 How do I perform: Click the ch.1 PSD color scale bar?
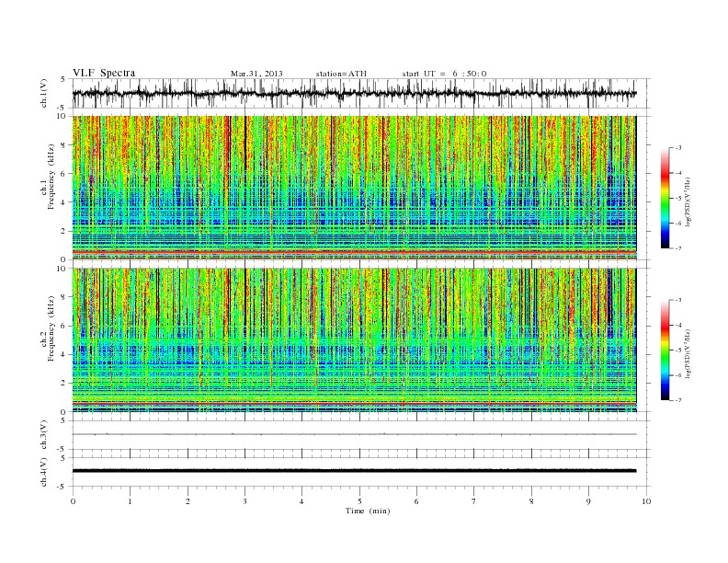coord(665,198)
